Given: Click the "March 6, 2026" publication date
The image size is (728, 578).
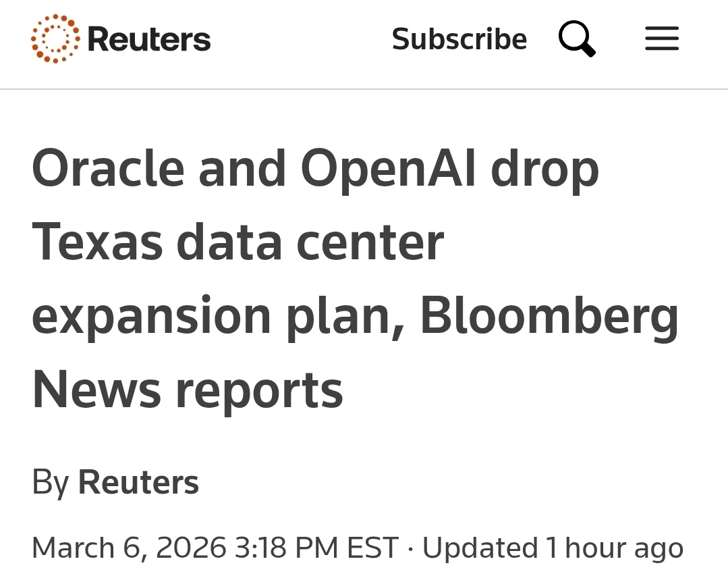Looking at the screenshot, I should (129, 548).
